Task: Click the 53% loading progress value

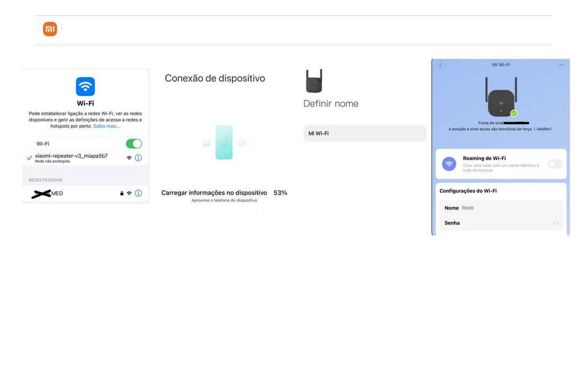Action: [x=280, y=192]
